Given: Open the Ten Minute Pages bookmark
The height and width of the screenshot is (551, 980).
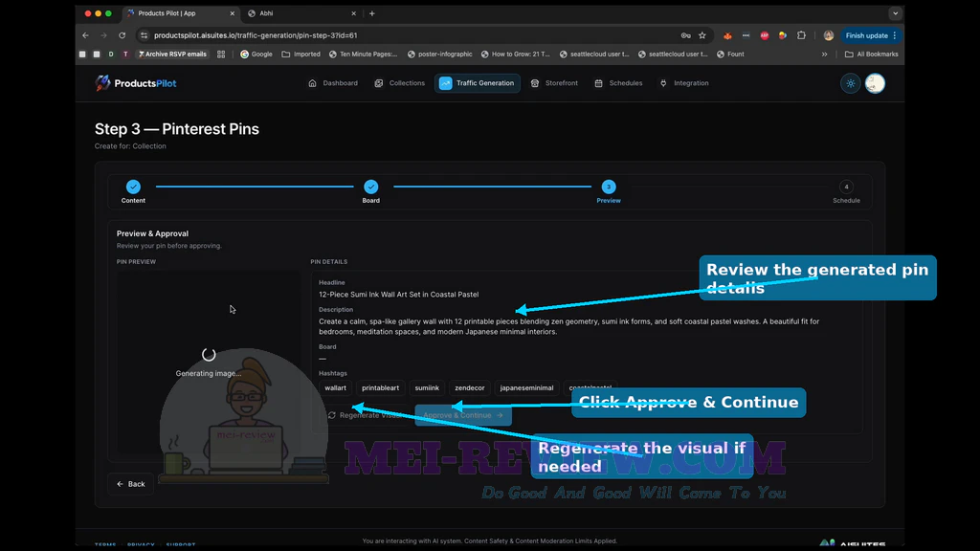Looking at the screenshot, I should [363, 55].
